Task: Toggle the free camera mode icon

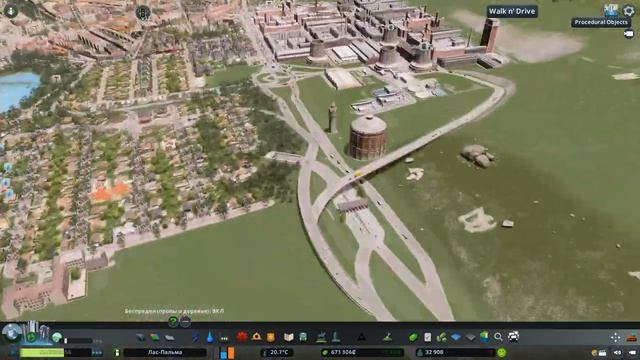Action: click(629, 34)
